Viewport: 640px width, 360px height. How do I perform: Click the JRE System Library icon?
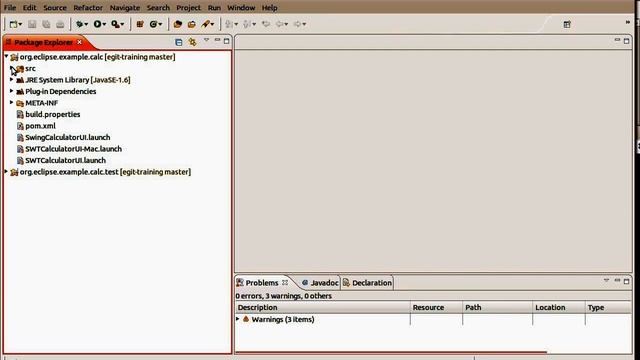(20, 80)
